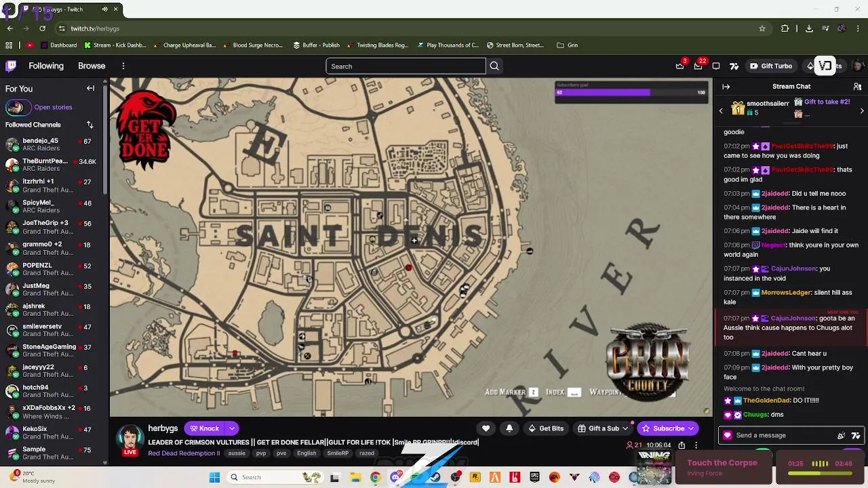The image size is (868, 488).
Task: Open the Chrome apps grid in bookmarks bar
Action: pyautogui.click(x=9, y=45)
